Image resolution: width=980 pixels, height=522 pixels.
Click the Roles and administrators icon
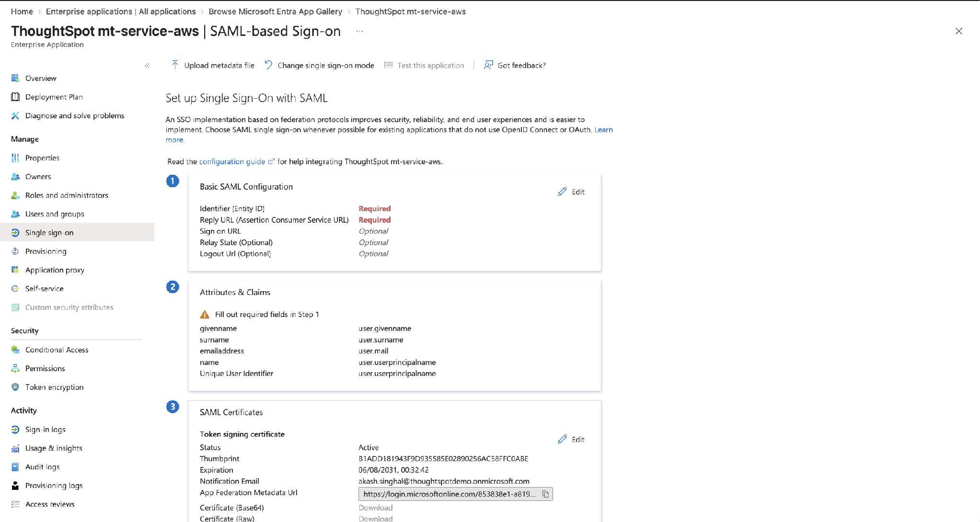(15, 195)
